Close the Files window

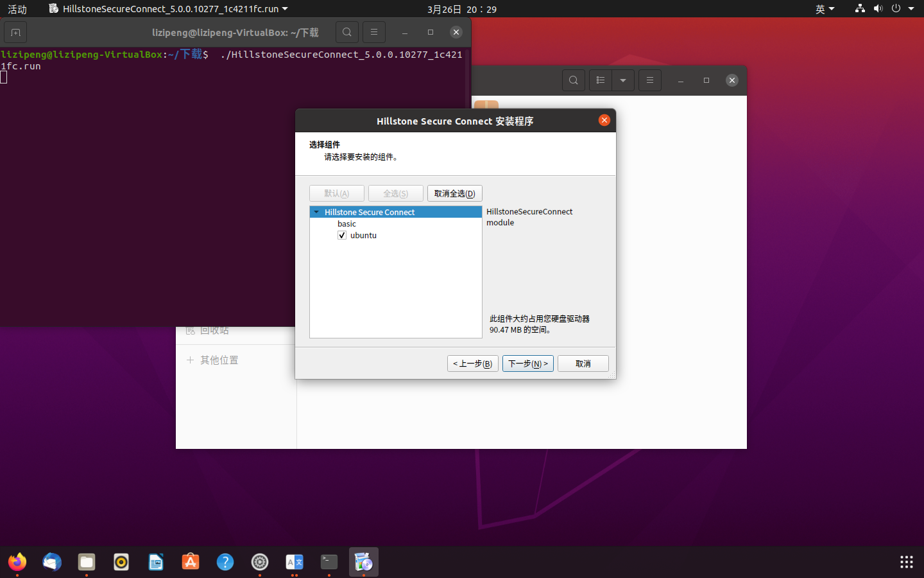732,80
